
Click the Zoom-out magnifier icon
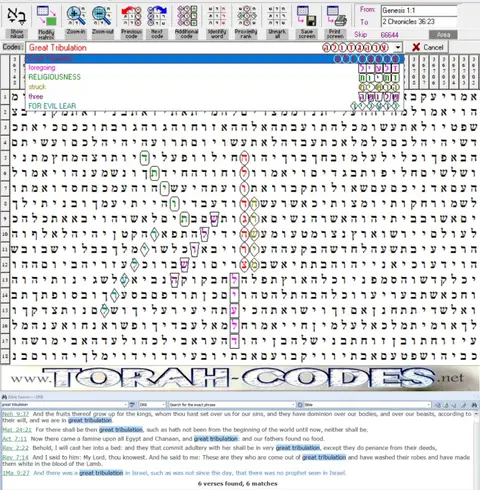(102, 15)
